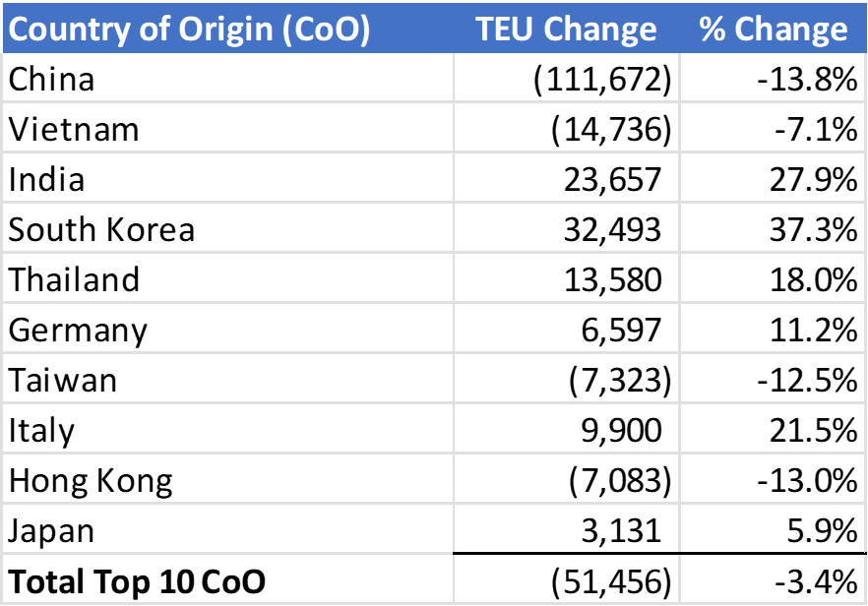
Task: Select second row TEU Change cell
Action: coord(567,127)
